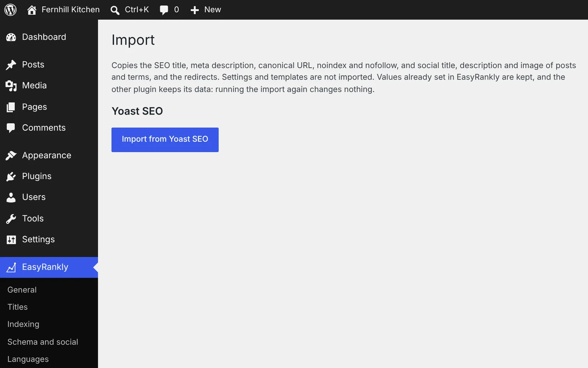
Task: Click the Settings sliders icon
Action: [11, 240]
